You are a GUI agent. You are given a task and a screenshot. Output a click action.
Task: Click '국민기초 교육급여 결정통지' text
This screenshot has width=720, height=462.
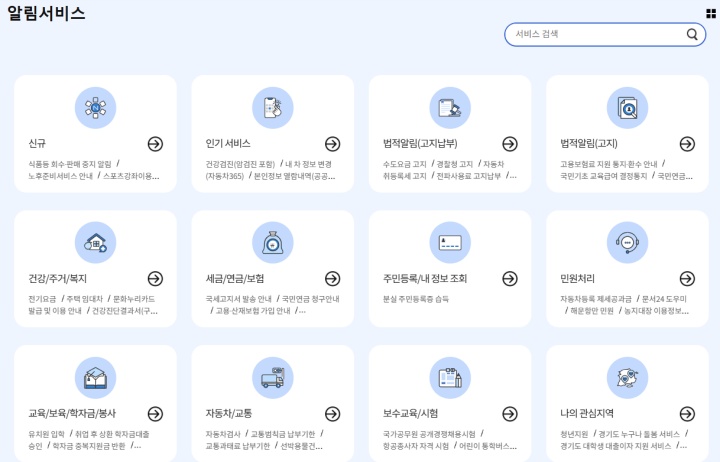point(603,176)
